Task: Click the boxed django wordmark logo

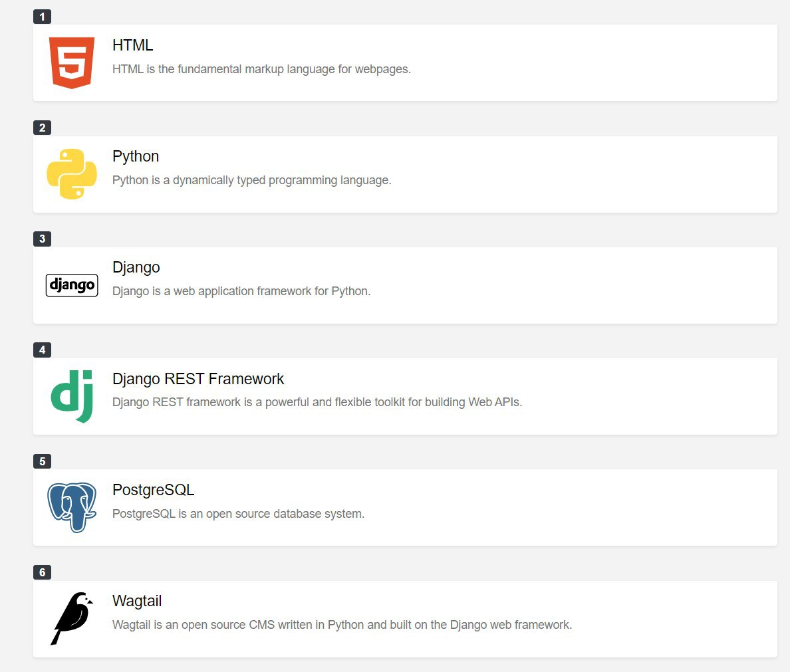Action: [x=72, y=285]
